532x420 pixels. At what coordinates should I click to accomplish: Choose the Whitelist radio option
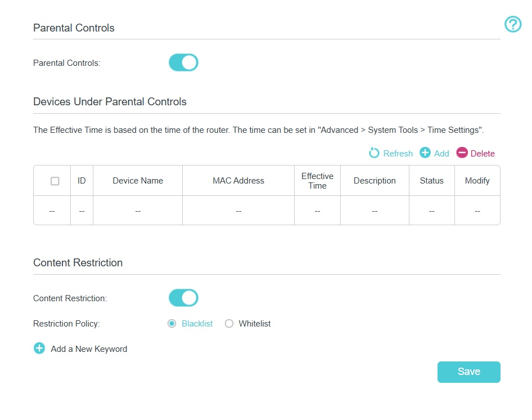coord(229,324)
